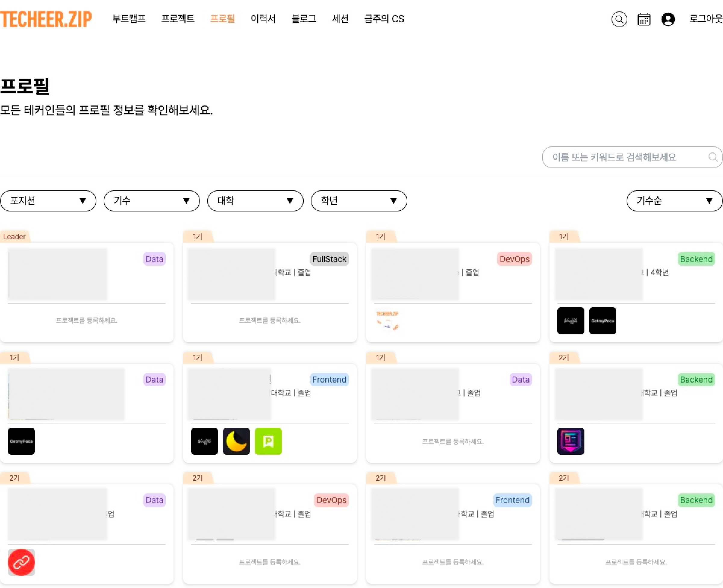Screen dimensions: 723x588
Task: Click the TECHEER.ZIP logo
Action: (46, 19)
